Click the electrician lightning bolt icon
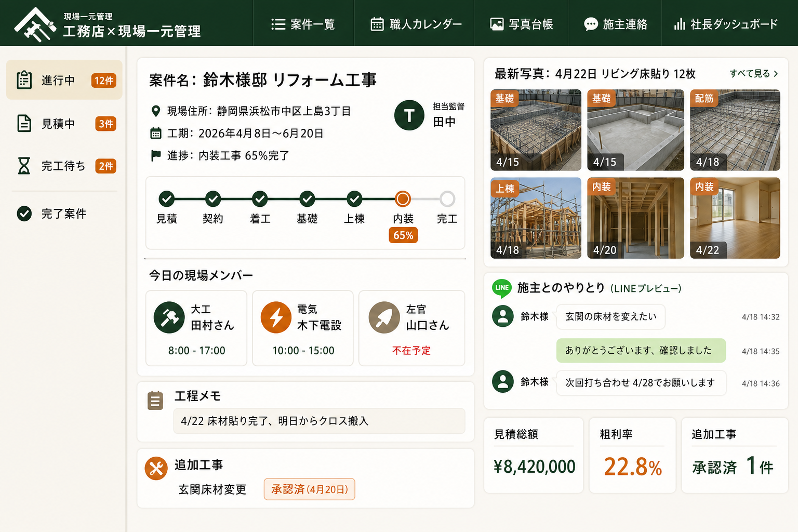 point(276,317)
